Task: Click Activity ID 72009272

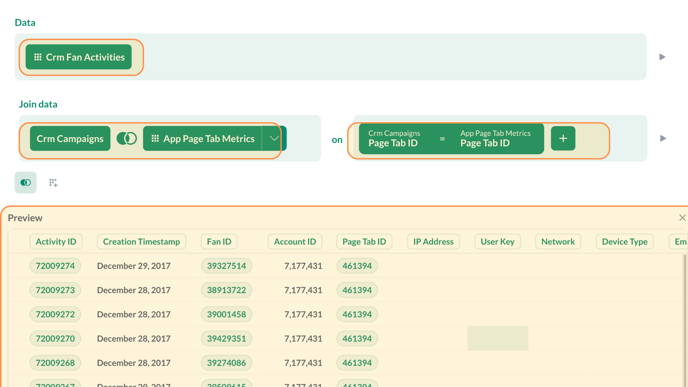Action: 55,314
